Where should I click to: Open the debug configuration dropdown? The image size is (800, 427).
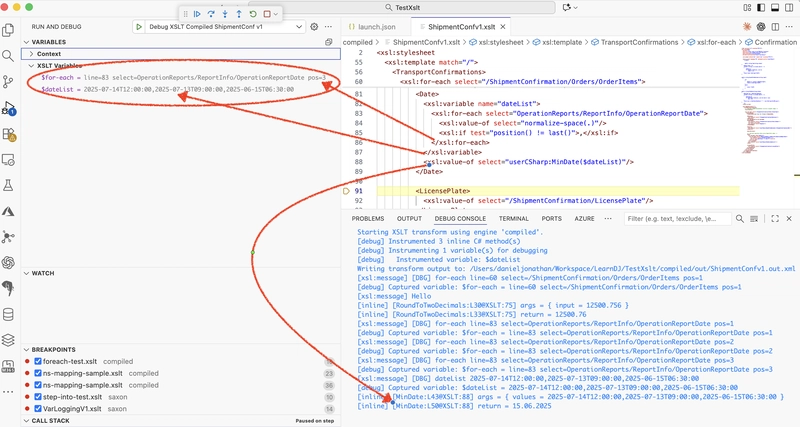click(x=301, y=27)
